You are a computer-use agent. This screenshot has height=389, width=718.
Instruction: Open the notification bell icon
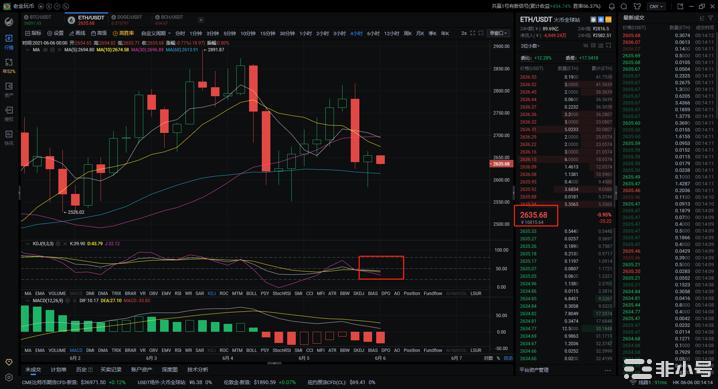(x=611, y=6)
